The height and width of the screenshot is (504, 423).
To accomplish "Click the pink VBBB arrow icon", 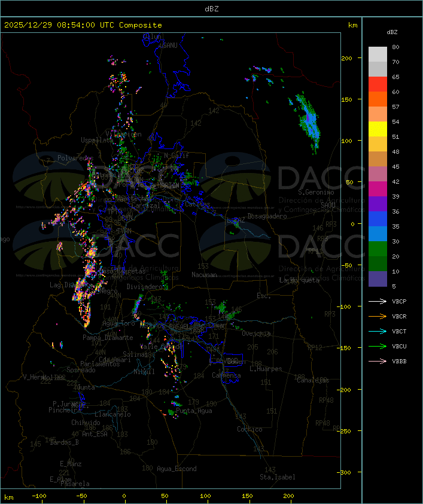I will pyautogui.click(x=378, y=361).
